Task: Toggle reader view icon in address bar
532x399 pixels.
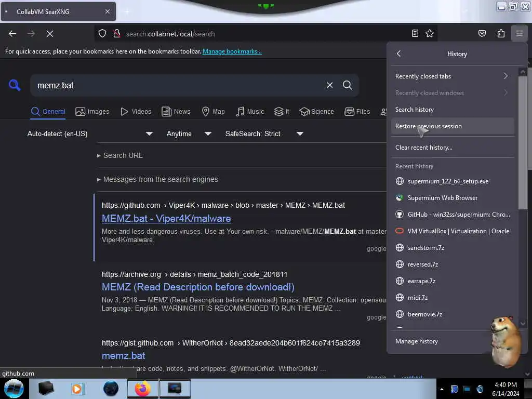Action: point(415,33)
